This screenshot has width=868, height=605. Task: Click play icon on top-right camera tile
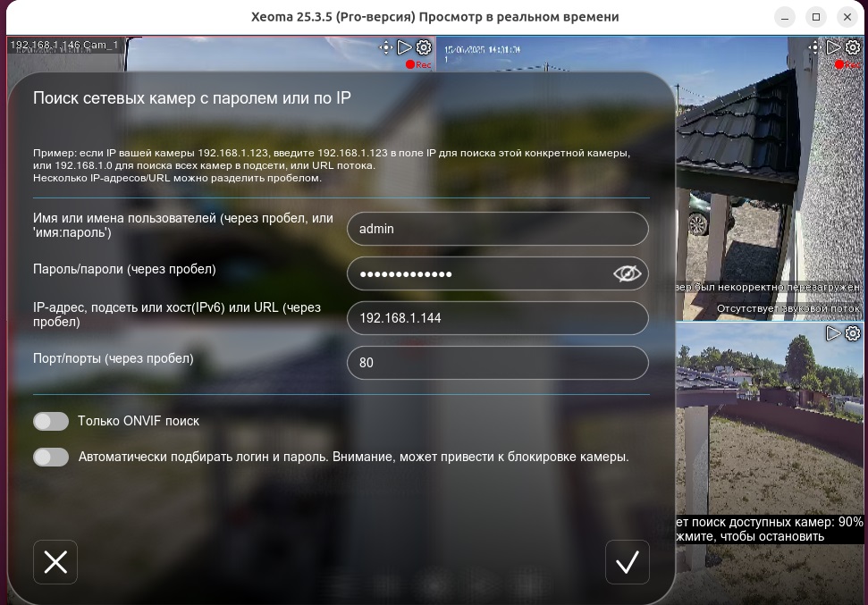(x=832, y=47)
